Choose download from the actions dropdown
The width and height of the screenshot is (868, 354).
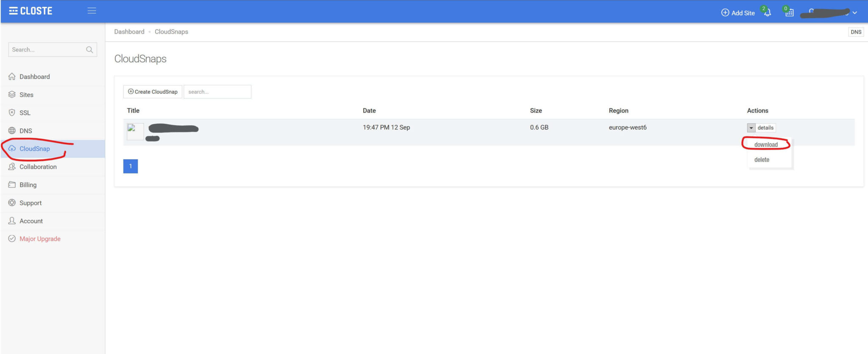(x=766, y=145)
